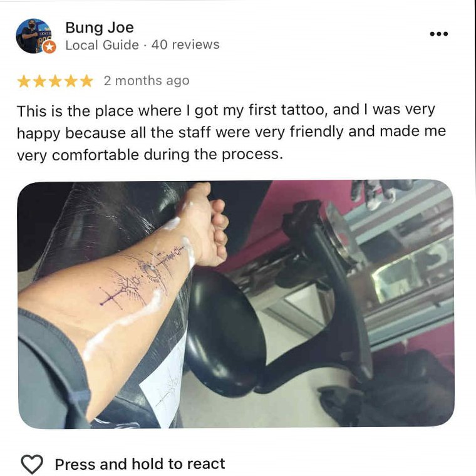The width and height of the screenshot is (476, 476).
Task: Tap the orange Local Guide star badge
Action: [x=49, y=47]
